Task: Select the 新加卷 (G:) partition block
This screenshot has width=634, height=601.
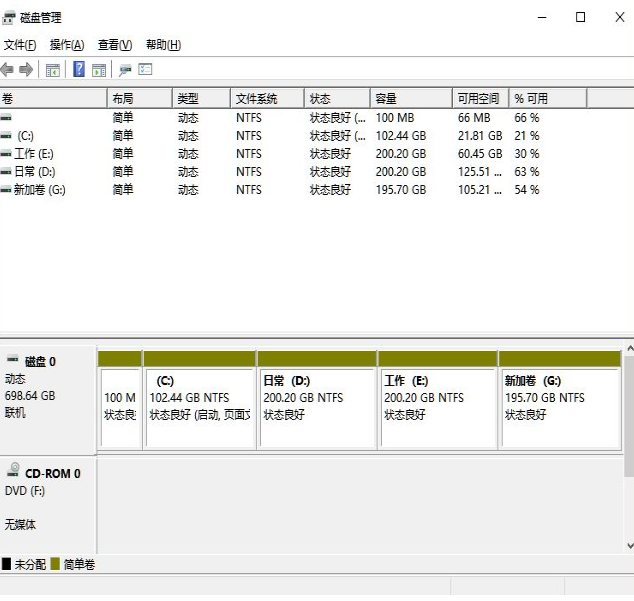Action: pos(560,400)
